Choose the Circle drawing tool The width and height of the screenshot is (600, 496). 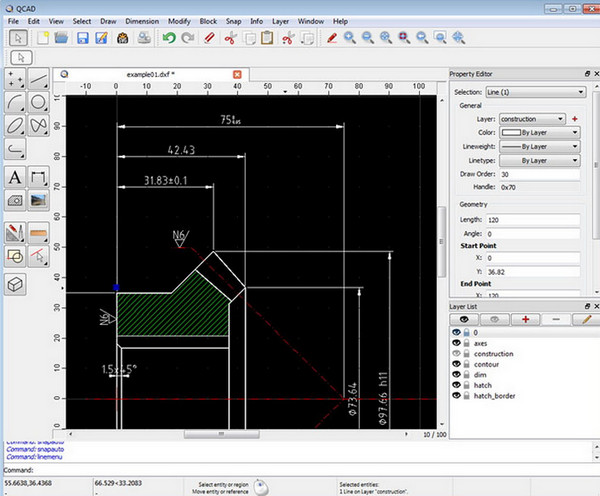(39, 101)
